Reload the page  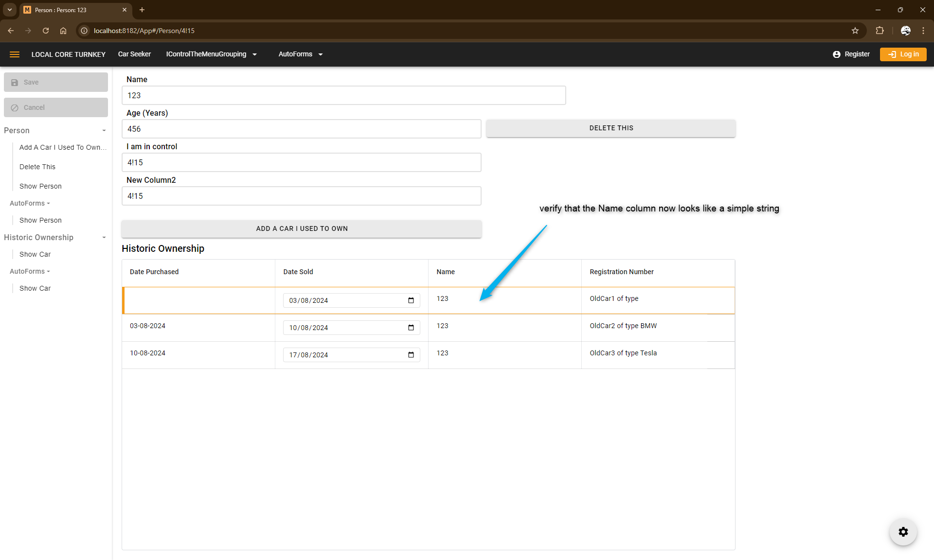tap(46, 31)
